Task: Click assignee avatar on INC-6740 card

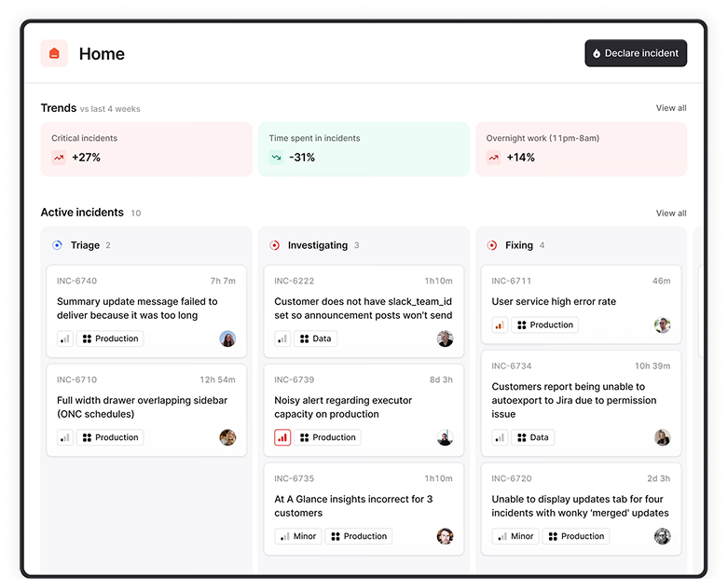Action: click(x=227, y=338)
